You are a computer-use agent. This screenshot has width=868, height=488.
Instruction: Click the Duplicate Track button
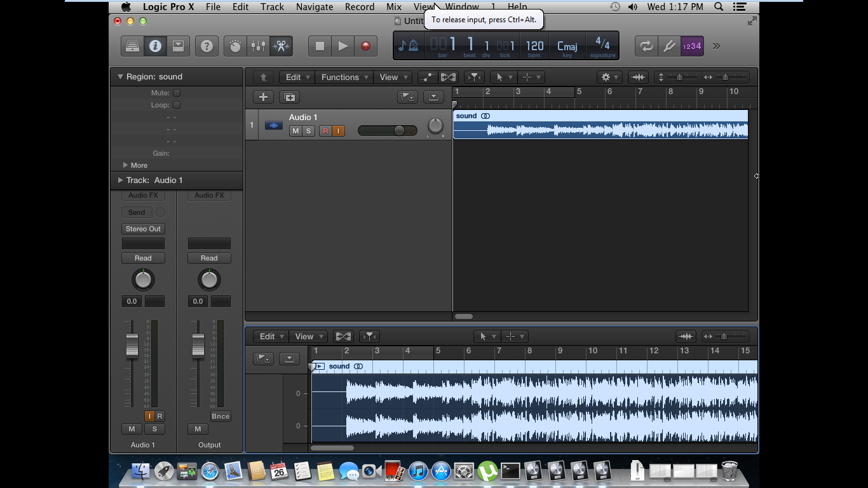[x=290, y=97]
